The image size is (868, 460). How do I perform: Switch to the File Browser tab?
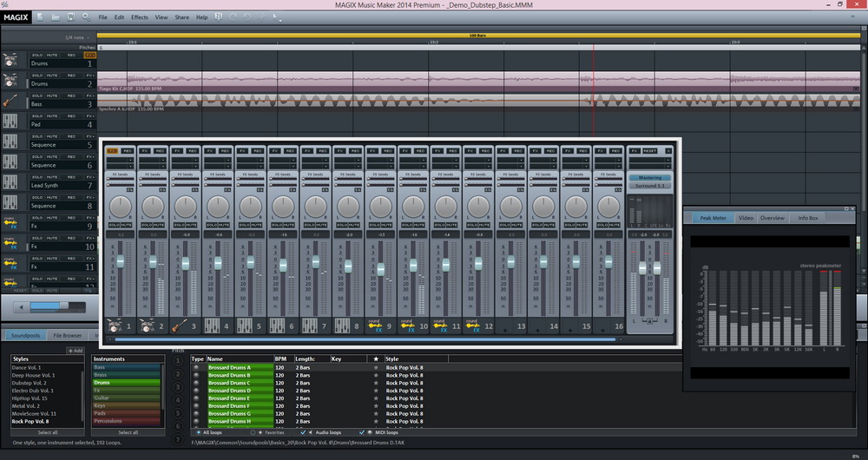tap(68, 335)
